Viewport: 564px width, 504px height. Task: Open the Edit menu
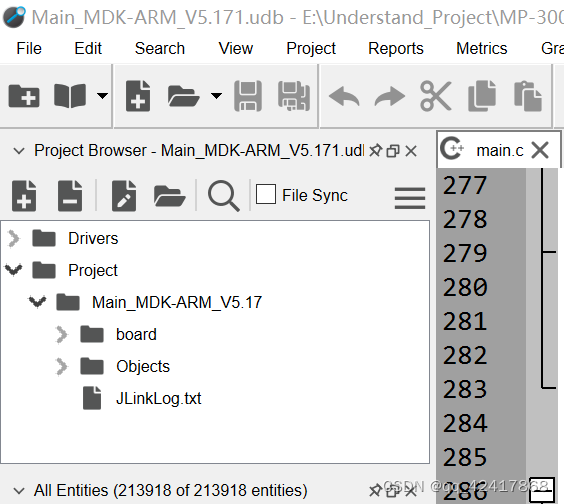88,48
